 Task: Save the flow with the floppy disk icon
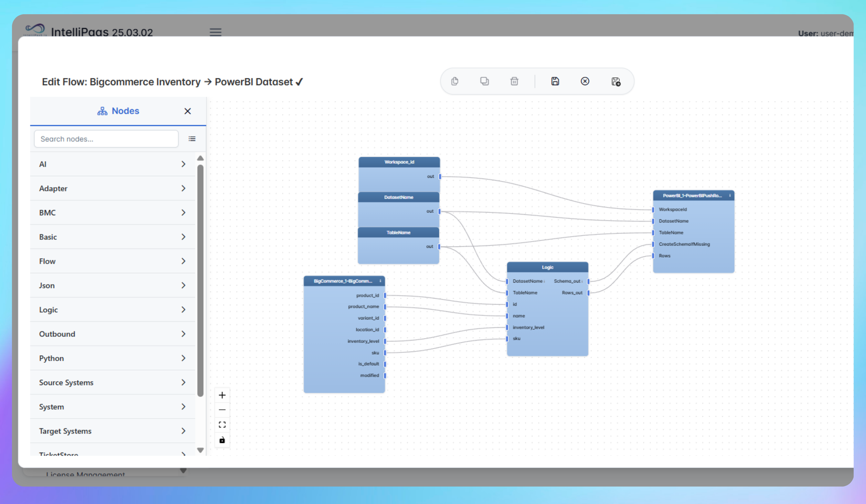(x=555, y=81)
